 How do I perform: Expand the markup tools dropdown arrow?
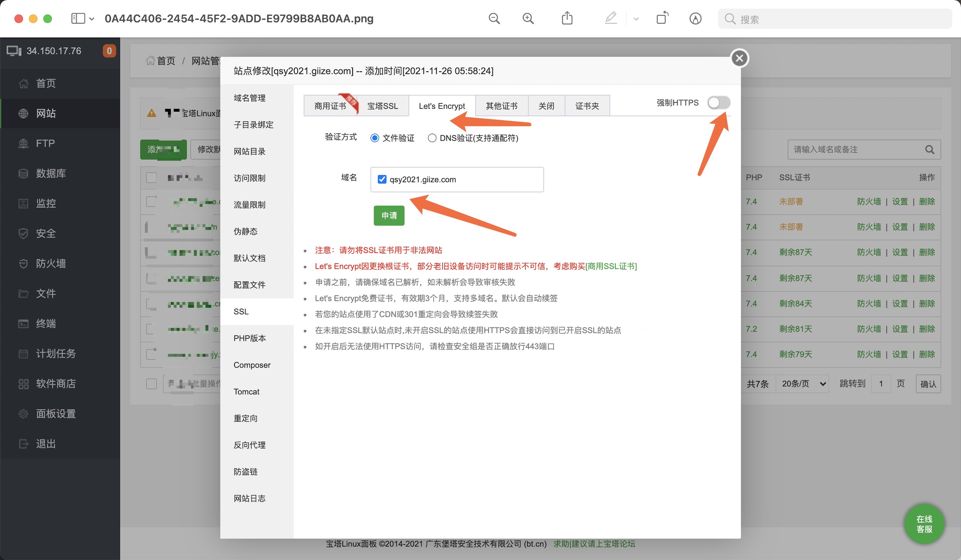pos(636,19)
